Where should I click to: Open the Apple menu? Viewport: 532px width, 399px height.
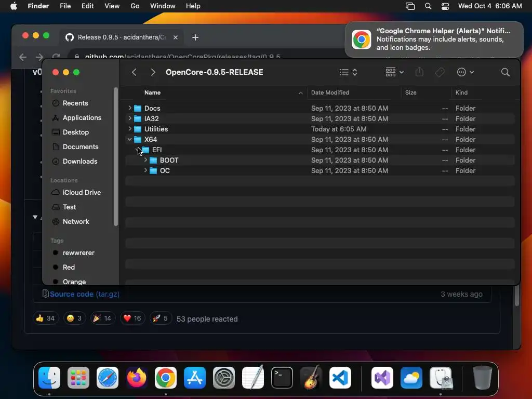pos(14,6)
